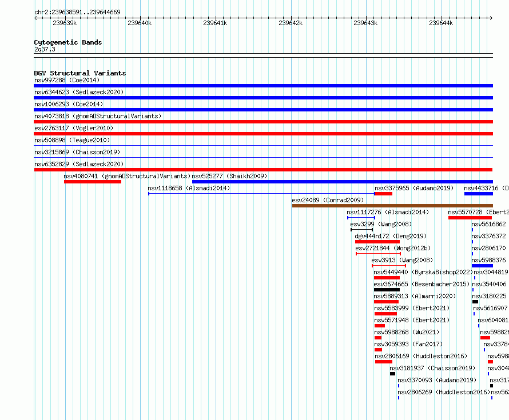
Task: Click the red bar under nsv4080741
Action: click(x=93, y=182)
